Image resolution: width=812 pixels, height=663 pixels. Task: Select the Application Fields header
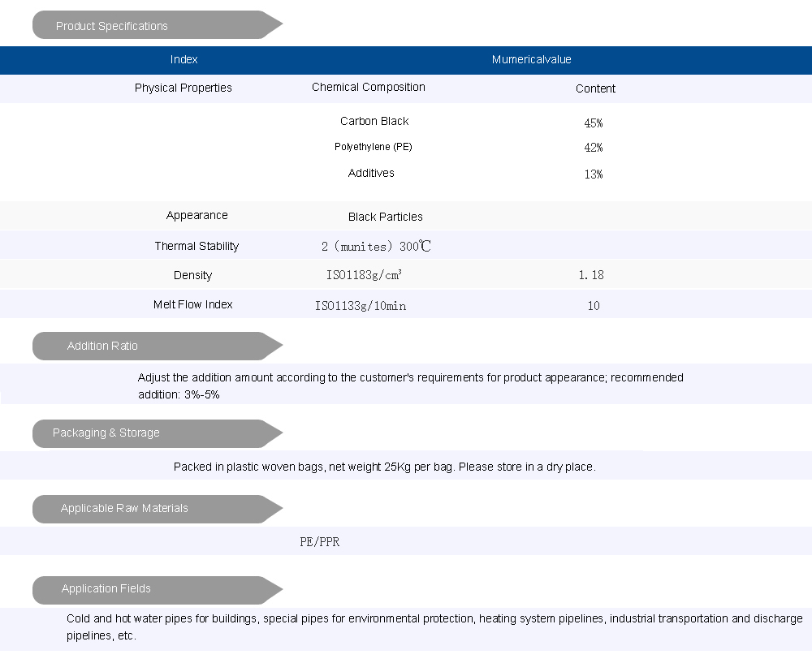coord(106,588)
